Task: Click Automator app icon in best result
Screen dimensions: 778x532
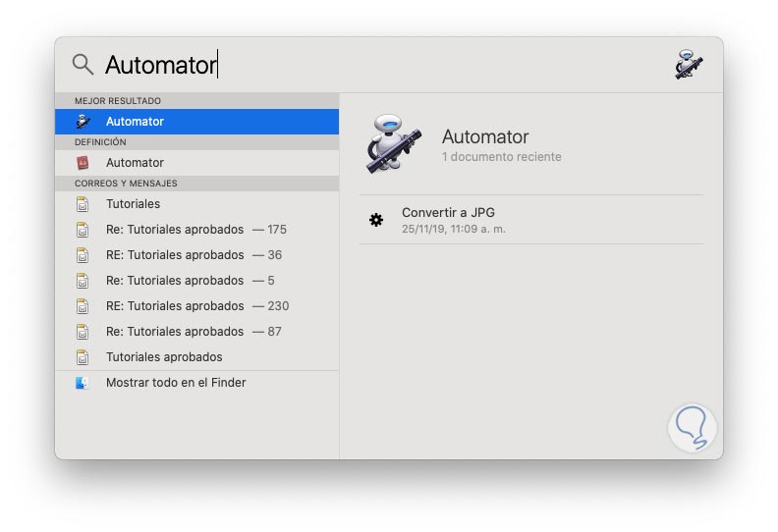Action: (83, 122)
